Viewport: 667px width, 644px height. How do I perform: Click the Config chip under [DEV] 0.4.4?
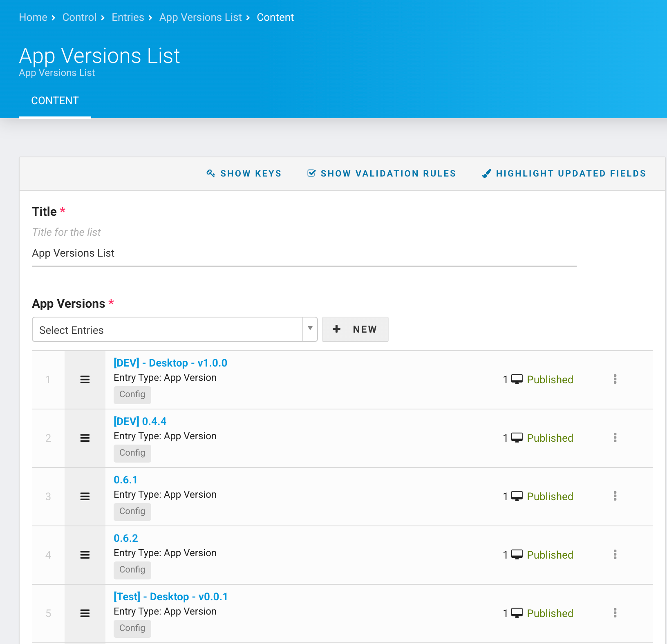[132, 453]
